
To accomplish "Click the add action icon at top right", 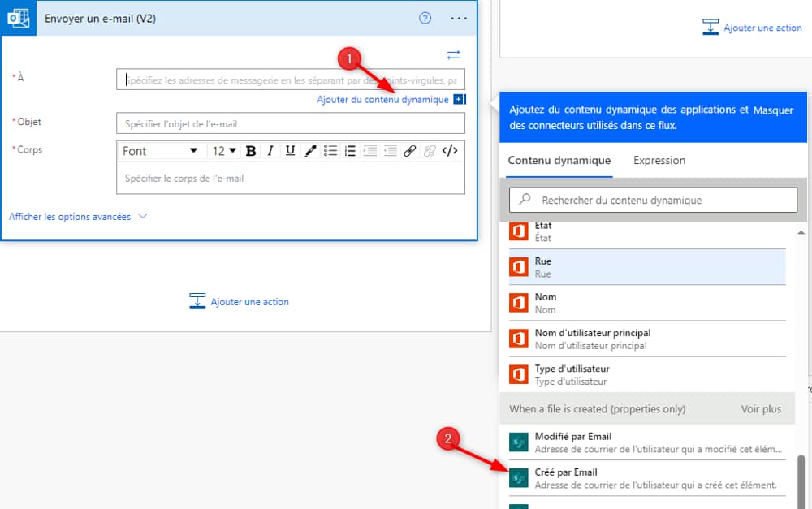I will pyautogui.click(x=710, y=27).
